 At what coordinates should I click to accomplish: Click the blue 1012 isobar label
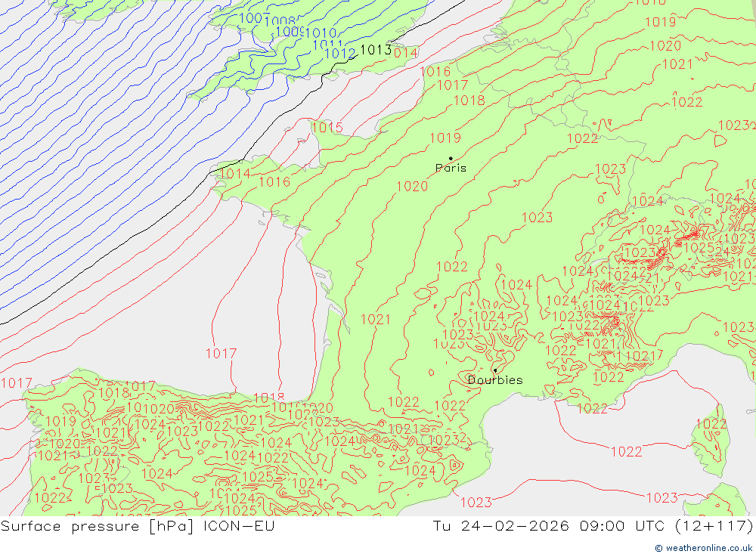pos(340,53)
